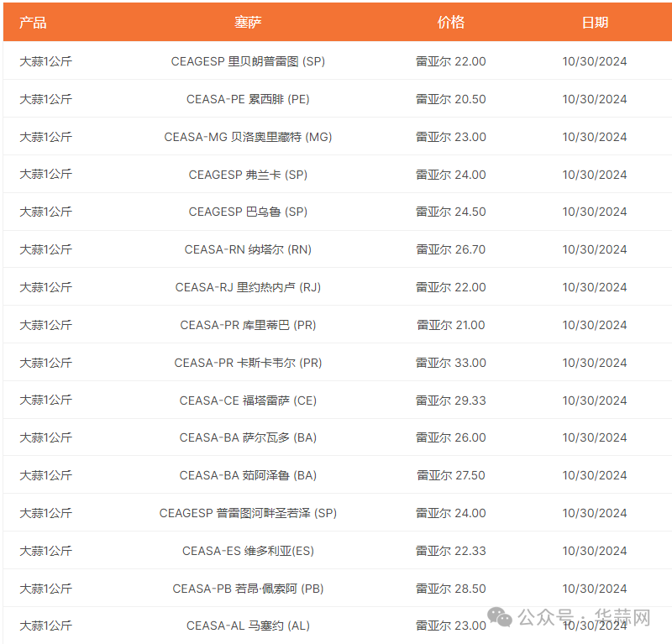Click price 雷亚尔 33.00
This screenshot has height=644, width=672.
451,363
